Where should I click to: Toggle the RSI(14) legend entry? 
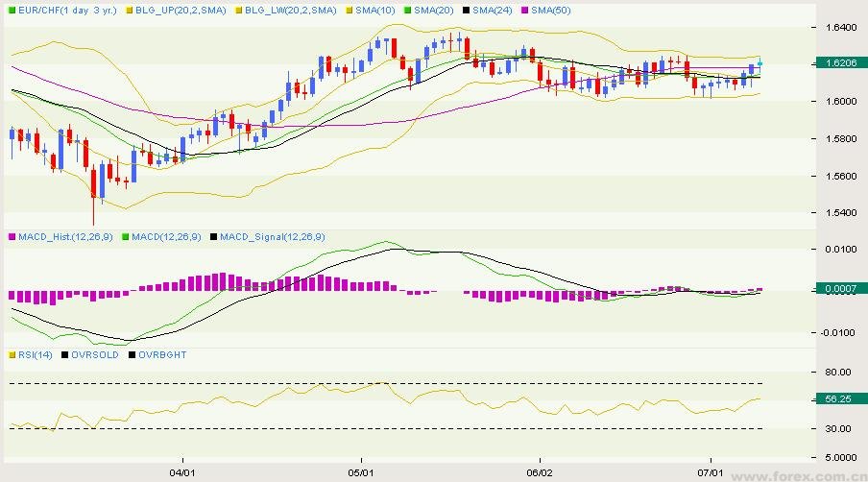click(x=35, y=354)
